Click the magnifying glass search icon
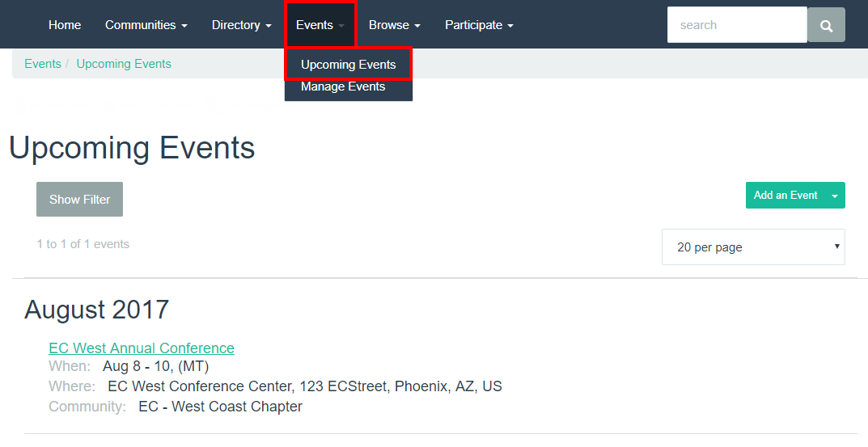The height and width of the screenshot is (447, 868). coord(826,25)
